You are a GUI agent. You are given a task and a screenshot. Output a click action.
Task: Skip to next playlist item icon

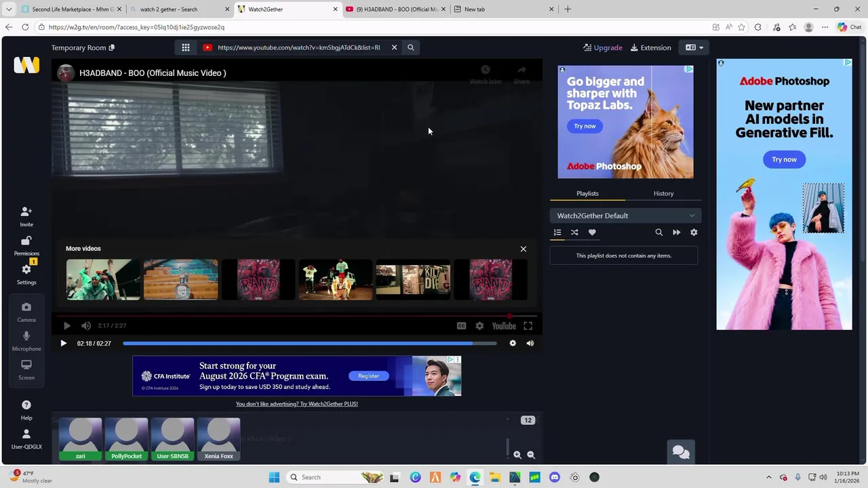676,232
